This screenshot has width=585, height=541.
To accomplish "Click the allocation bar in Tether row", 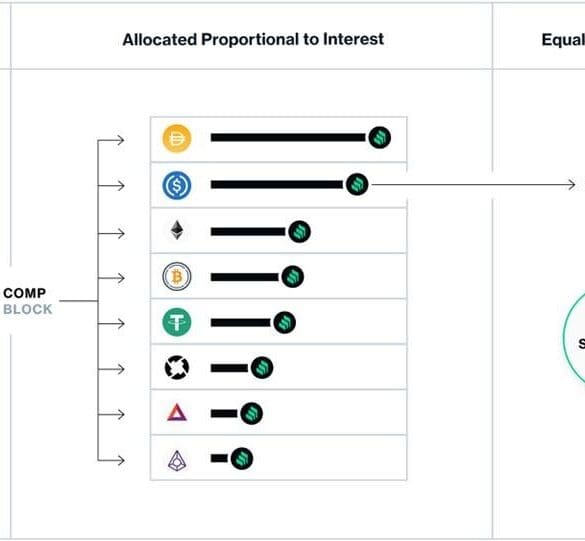I will pos(241,323).
